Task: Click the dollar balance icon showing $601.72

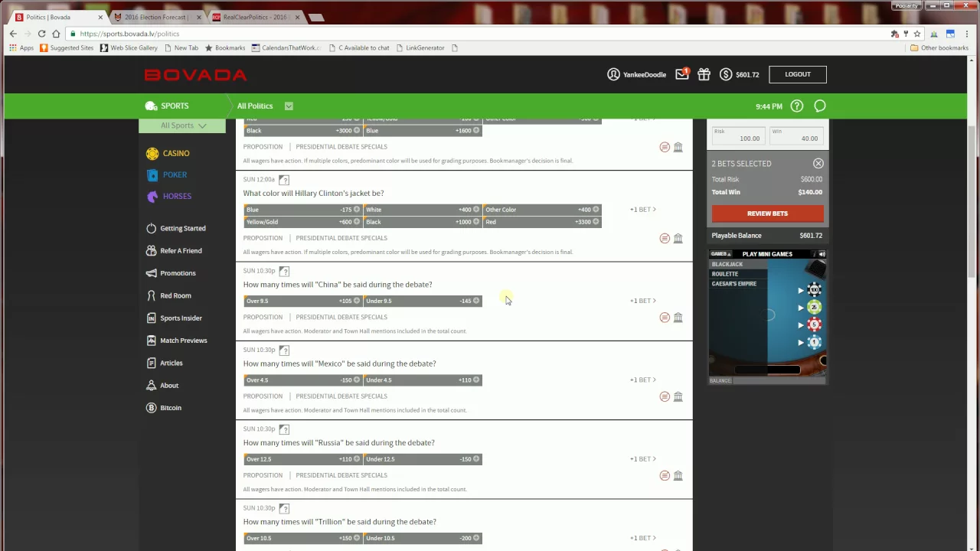Action: tap(725, 74)
